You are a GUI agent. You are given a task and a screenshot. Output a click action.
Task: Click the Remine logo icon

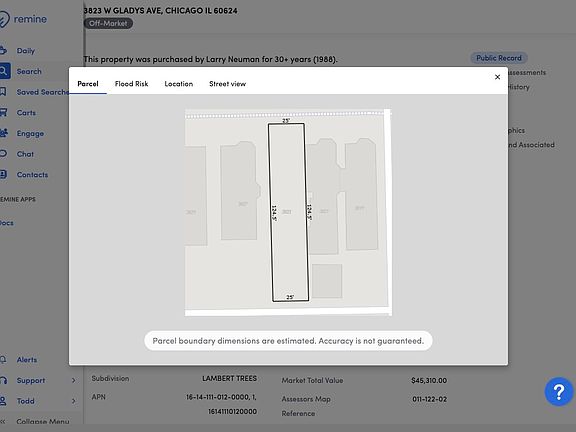click(x=4, y=19)
